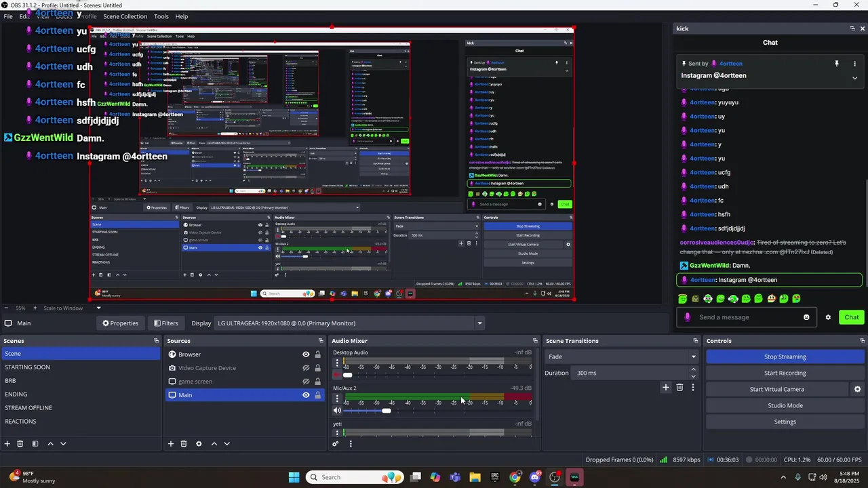Image resolution: width=868 pixels, height=488 pixels.
Task: Hide the Main source
Action: 306,395
